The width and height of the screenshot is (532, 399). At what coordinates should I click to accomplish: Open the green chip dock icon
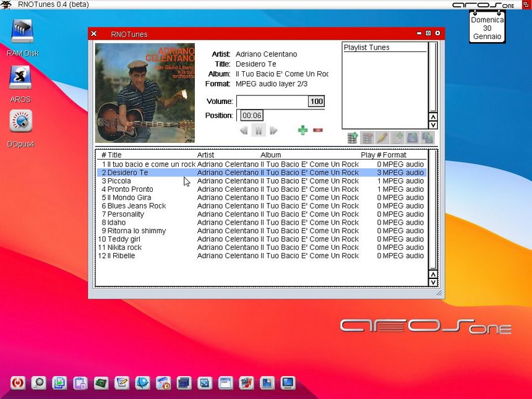(101, 383)
